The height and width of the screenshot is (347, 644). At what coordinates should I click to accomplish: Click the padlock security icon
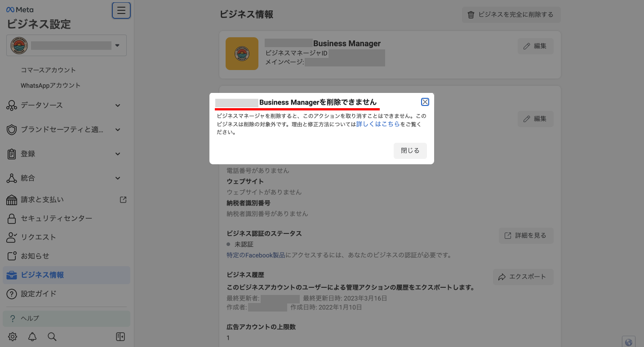pyautogui.click(x=12, y=219)
